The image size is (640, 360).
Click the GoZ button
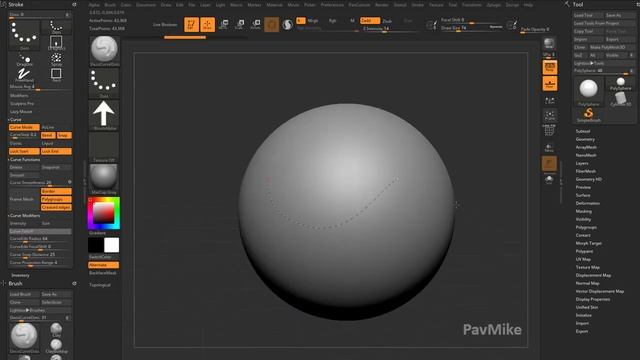click(x=579, y=55)
